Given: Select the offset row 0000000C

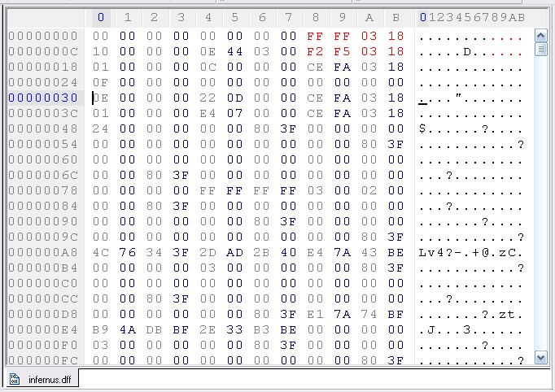Looking at the screenshot, I should click(x=43, y=51).
